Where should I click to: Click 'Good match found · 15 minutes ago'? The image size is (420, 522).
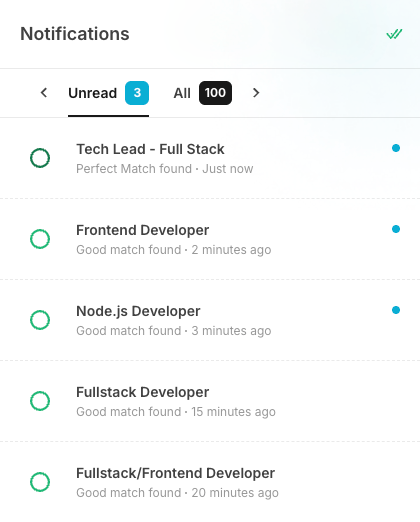(176, 412)
